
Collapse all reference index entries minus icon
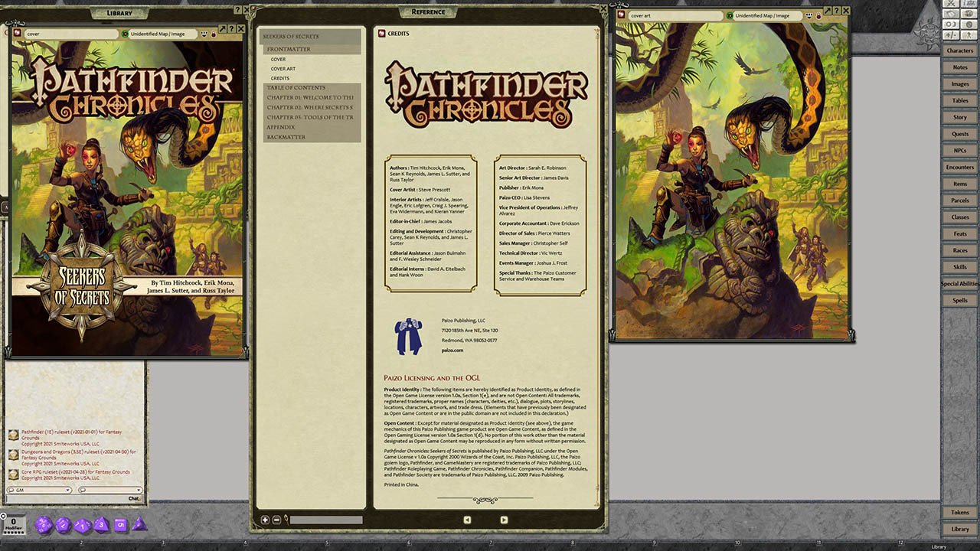pyautogui.click(x=276, y=520)
